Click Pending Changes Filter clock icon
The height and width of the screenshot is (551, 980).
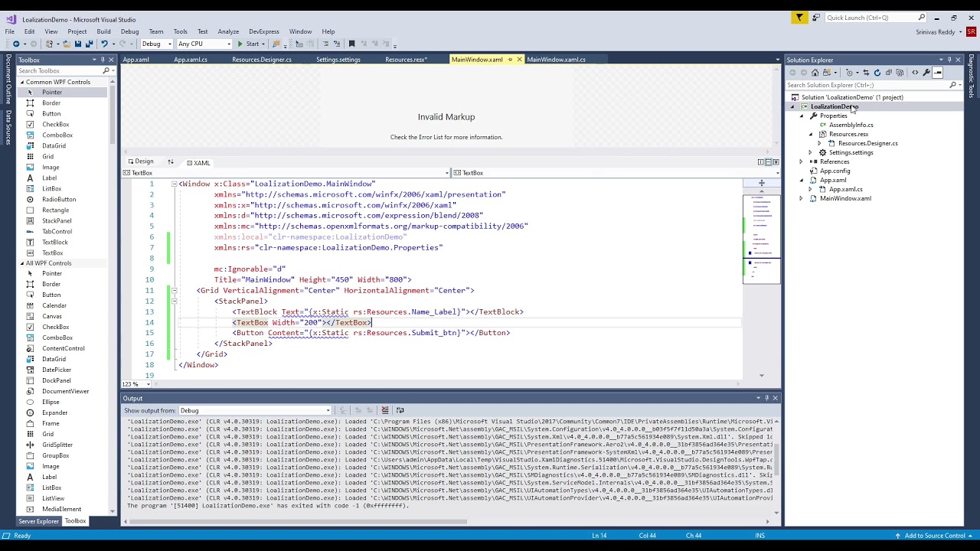849,73
